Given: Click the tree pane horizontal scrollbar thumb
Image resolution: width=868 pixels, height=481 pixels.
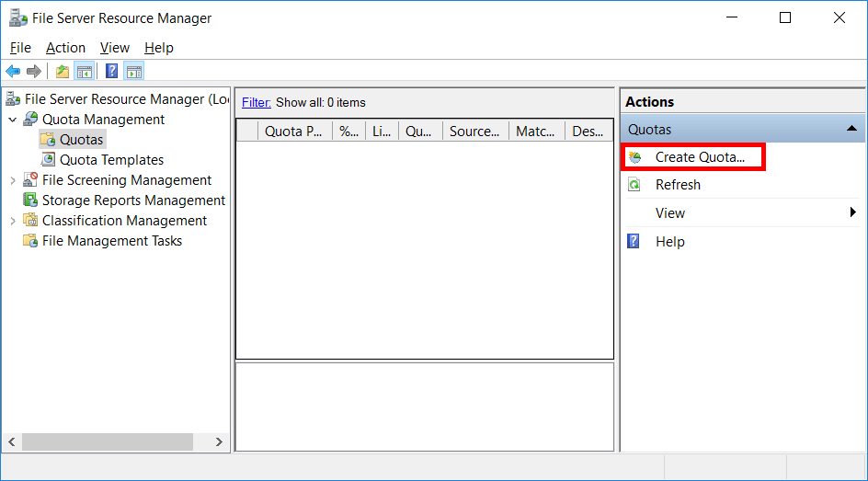Looking at the screenshot, I should point(108,441).
